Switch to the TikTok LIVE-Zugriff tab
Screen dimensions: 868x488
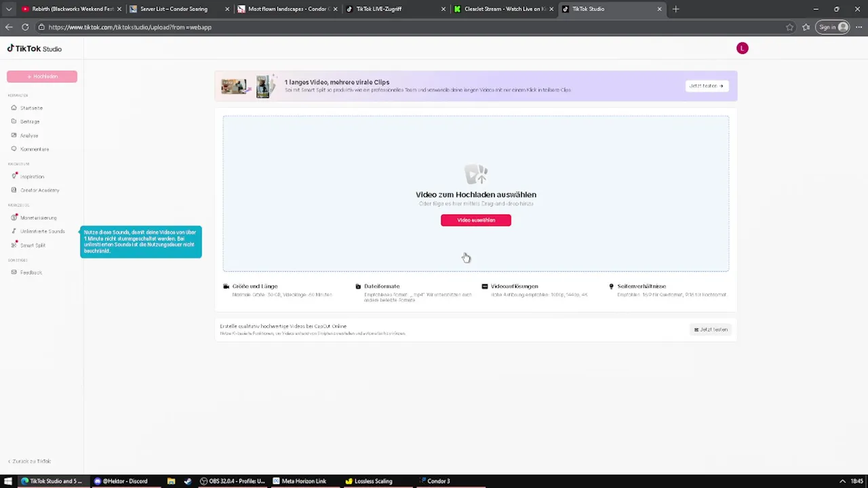(x=395, y=9)
